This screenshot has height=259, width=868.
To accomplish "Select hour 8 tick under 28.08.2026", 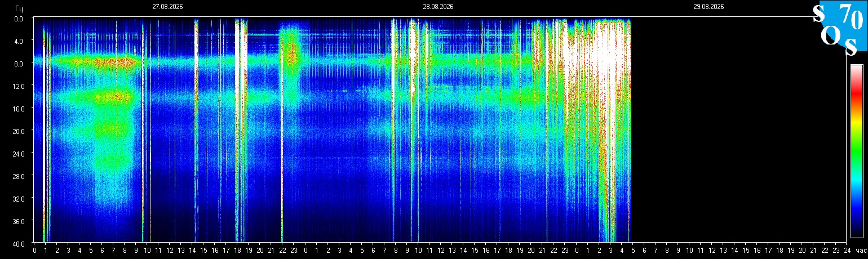I will point(396,251).
